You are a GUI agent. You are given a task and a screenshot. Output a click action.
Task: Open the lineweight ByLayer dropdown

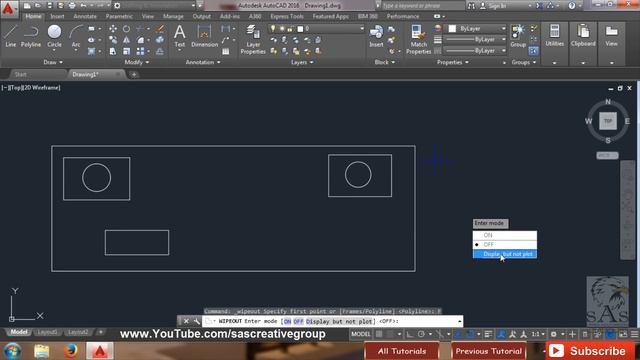pos(476,40)
